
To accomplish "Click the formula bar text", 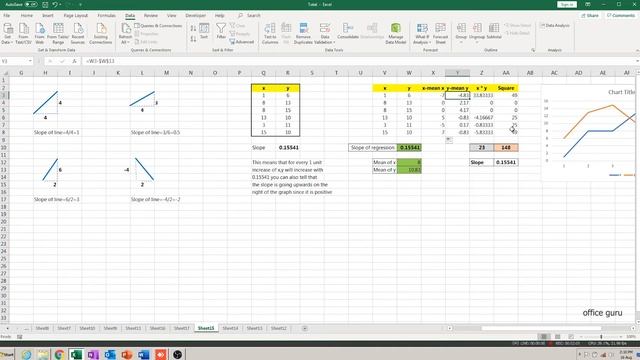I will tap(100, 61).
